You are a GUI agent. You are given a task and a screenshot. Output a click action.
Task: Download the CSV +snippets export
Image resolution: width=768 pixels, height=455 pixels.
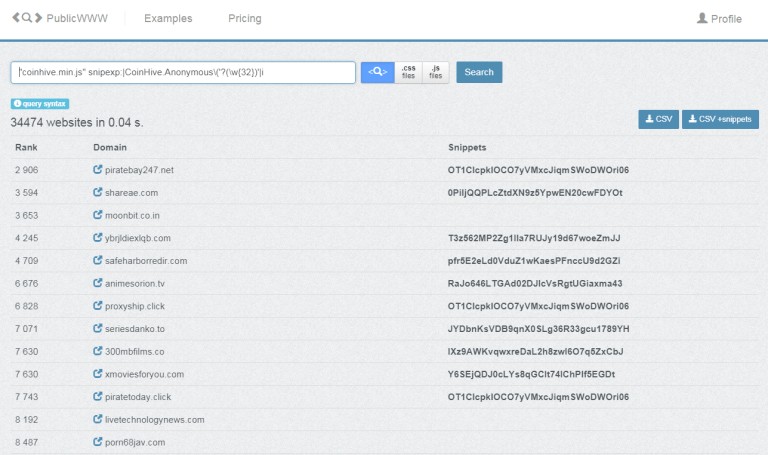click(x=720, y=119)
